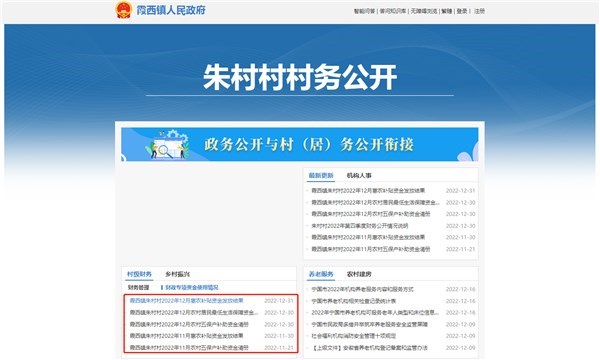
Task: Click date 2022-11-21 in 最新更新 list
Action: 461,249
